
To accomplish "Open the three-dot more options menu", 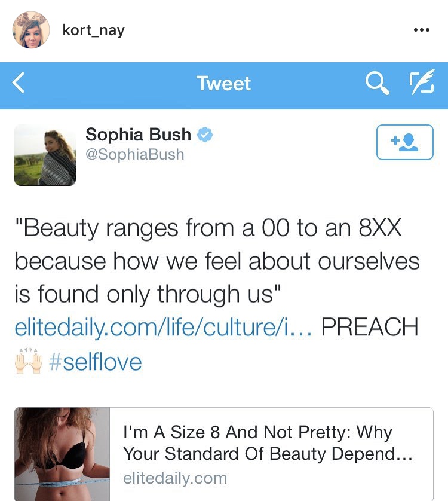I will click(x=421, y=30).
